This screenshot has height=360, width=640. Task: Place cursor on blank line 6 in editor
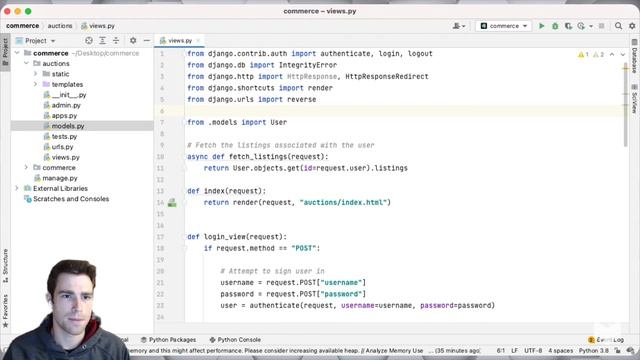[x=404, y=111]
